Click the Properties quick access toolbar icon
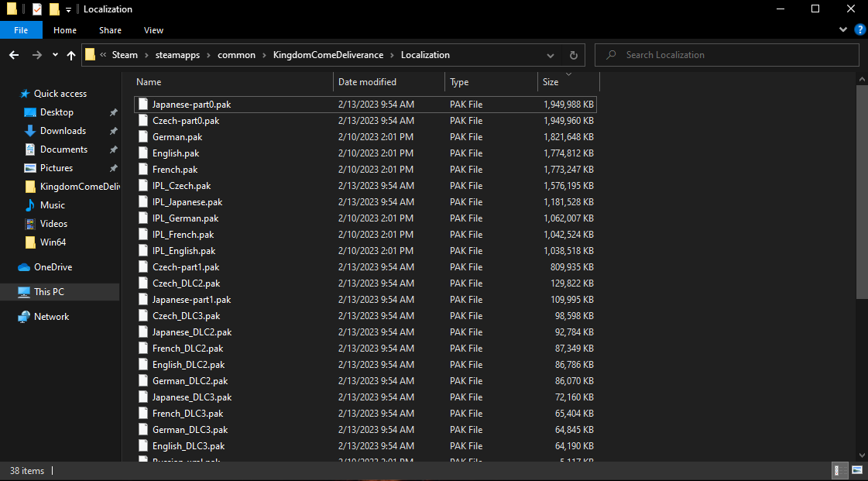 pyautogui.click(x=37, y=9)
